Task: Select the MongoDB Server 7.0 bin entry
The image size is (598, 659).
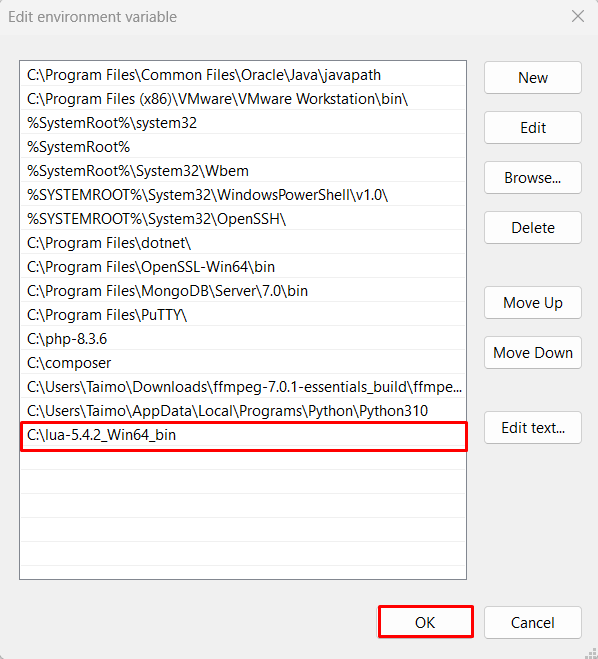Action: (x=243, y=291)
